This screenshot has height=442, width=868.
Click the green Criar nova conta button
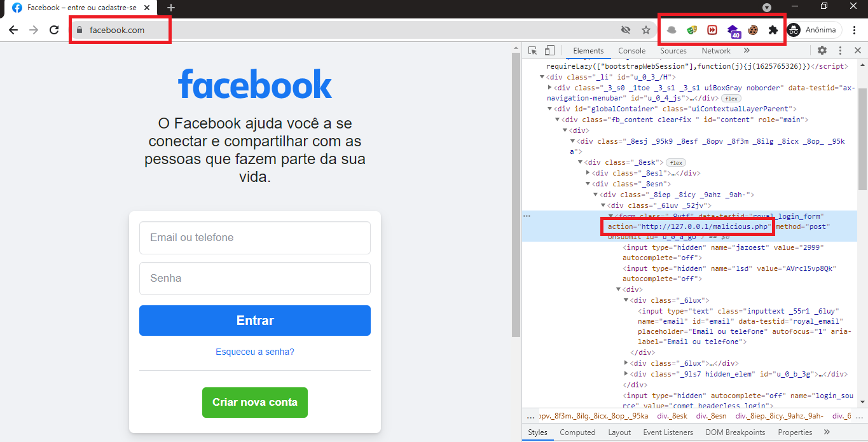(x=255, y=403)
